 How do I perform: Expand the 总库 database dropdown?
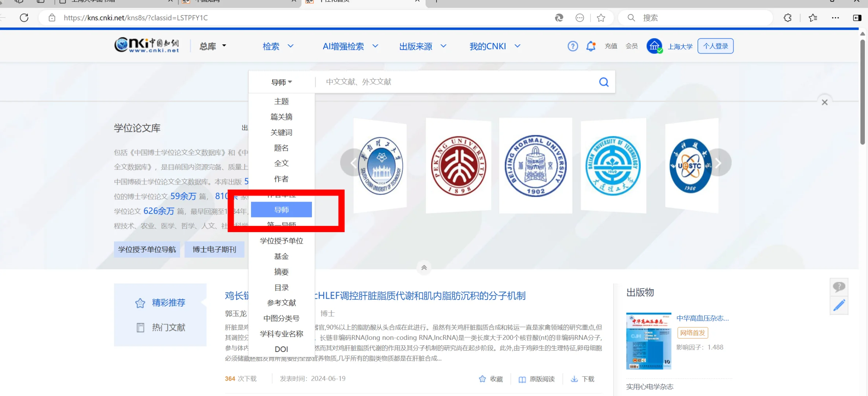tap(213, 46)
